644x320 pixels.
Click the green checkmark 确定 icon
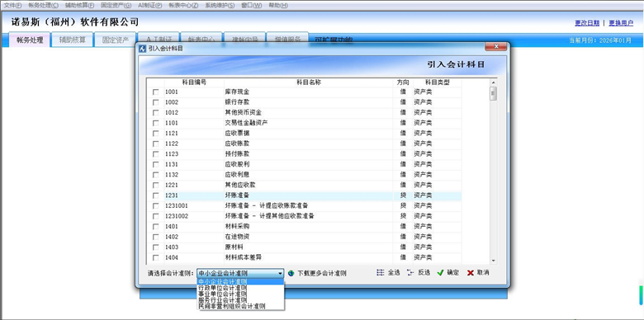pyautogui.click(x=440, y=272)
